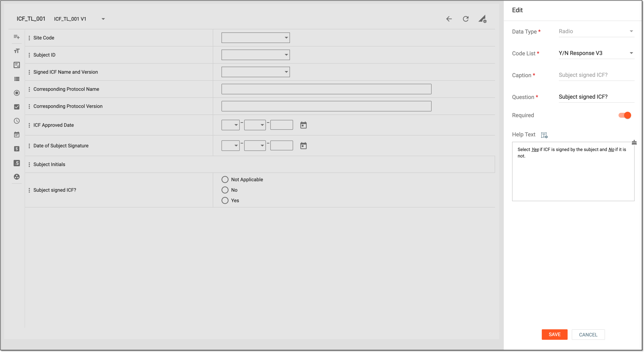Image resolution: width=644 pixels, height=352 pixels.
Task: Open the Subject ID dropdown
Action: 256,55
